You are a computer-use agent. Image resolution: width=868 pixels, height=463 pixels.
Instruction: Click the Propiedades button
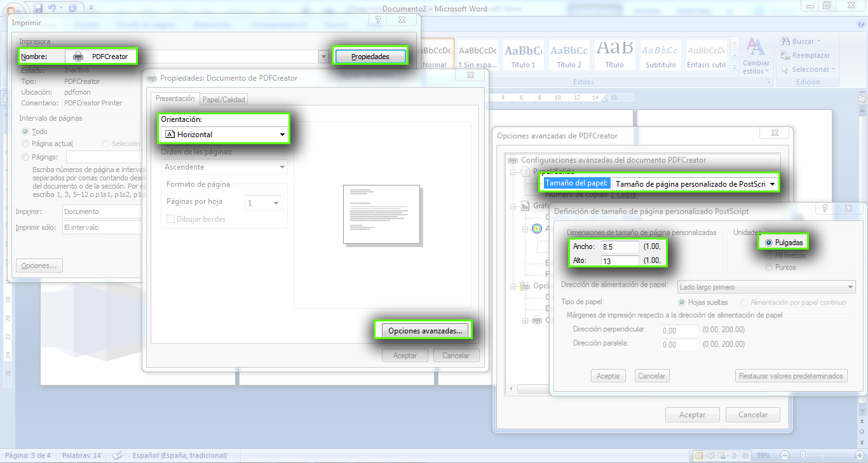(x=370, y=57)
